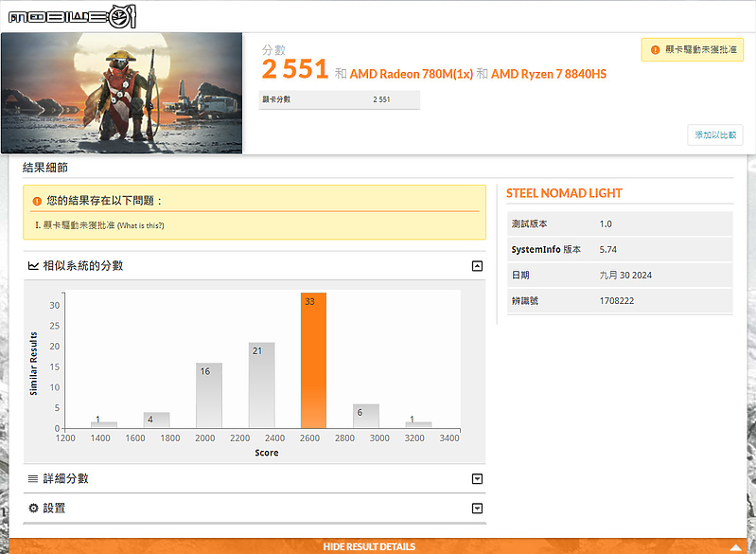756x554 pixels.
Task: Select the chart bar labeled 6
Action: click(x=366, y=416)
